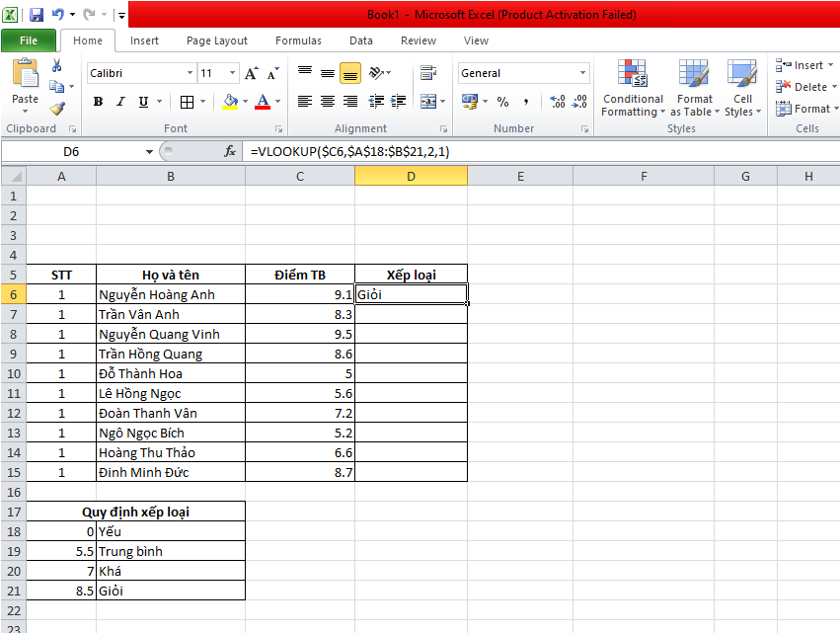The image size is (840, 633).
Task: Apply Percent Style format
Action: (502, 102)
